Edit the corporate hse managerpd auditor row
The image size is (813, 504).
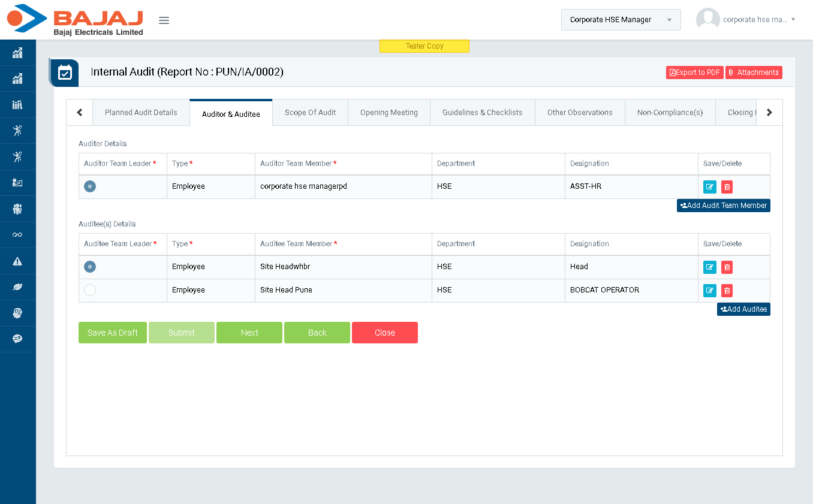coord(709,187)
